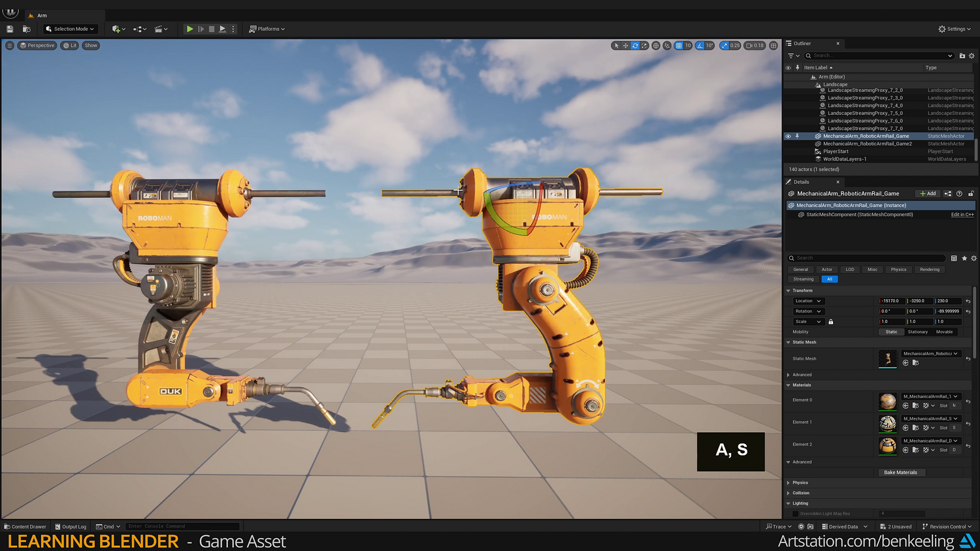Open grid snap size value 10
The width and height of the screenshot is (980, 551).
[688, 46]
